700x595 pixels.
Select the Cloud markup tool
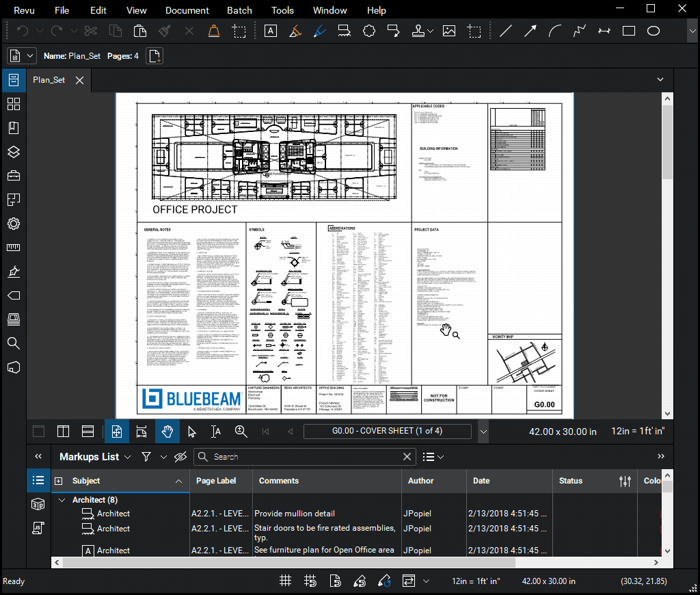(369, 30)
